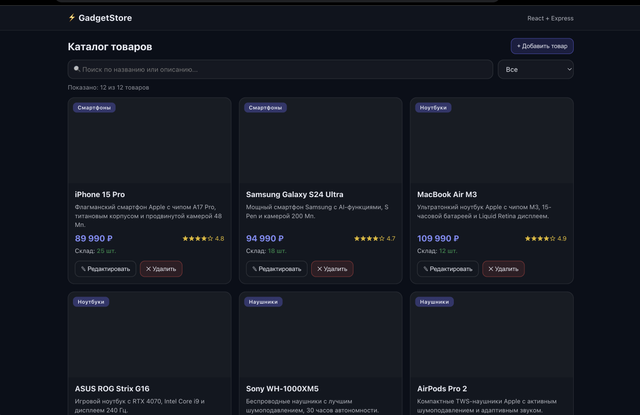The image size is (640, 415).
Task: Click the Samsung Galaxy S24 Ultra title
Action: coord(294,195)
